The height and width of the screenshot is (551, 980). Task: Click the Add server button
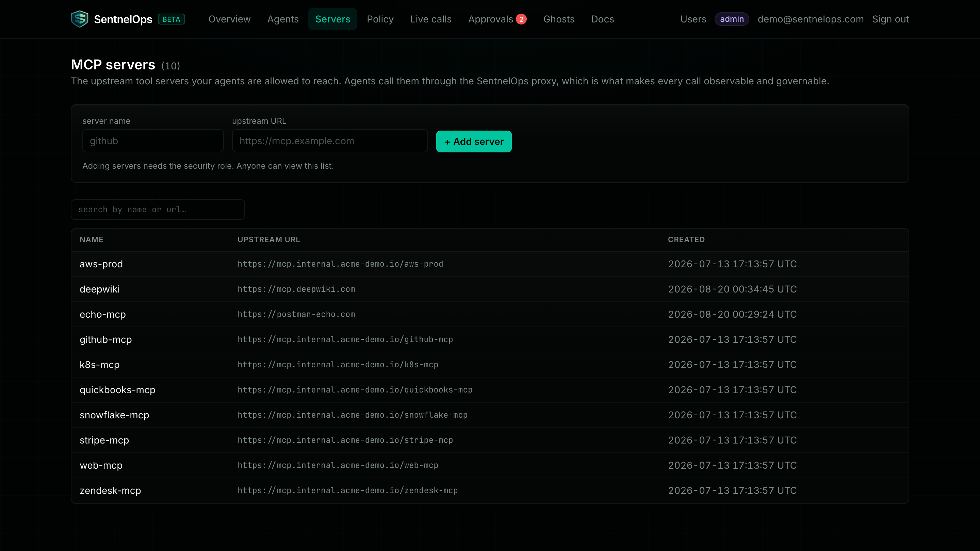pos(474,141)
